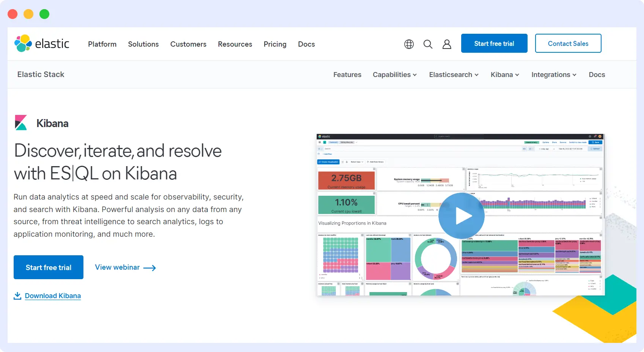This screenshot has height=352, width=644.
Task: Click the 2.75GB memory usage tile
Action: [346, 181]
